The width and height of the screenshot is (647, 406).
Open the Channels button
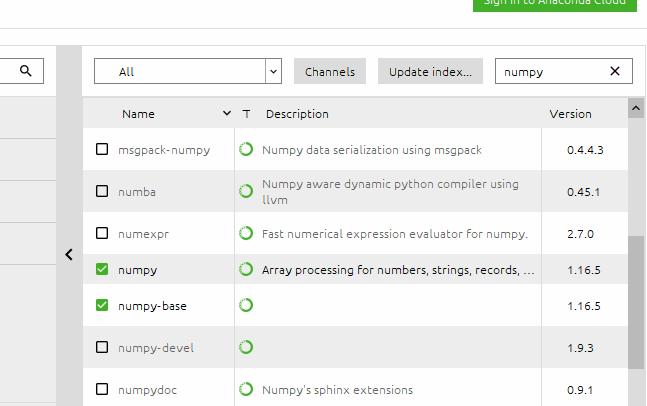pyautogui.click(x=330, y=71)
